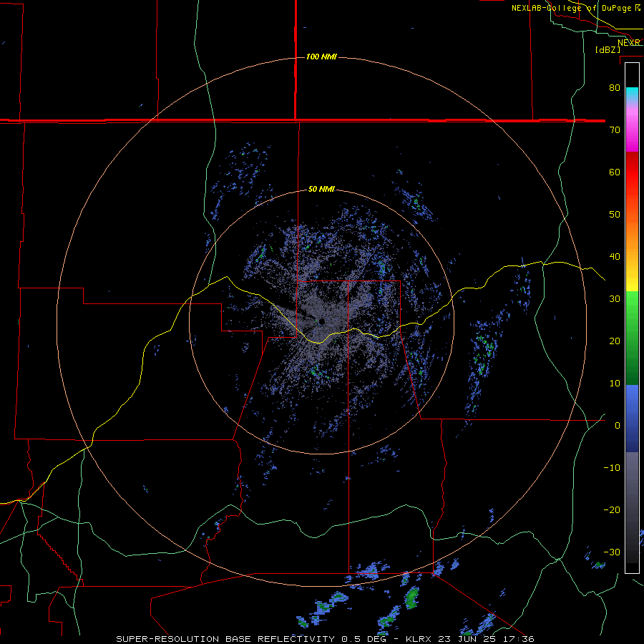Click the 50 NMI range ring label

321,190
